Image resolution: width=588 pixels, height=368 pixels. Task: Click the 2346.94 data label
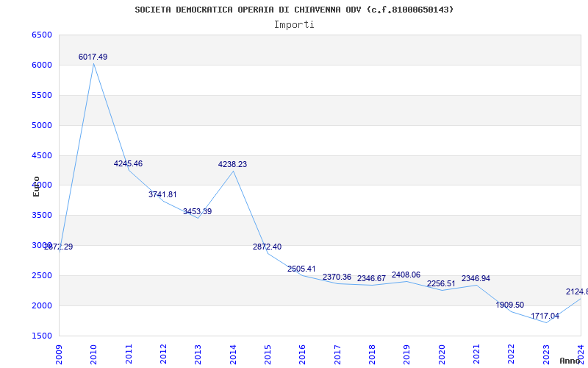point(476,279)
